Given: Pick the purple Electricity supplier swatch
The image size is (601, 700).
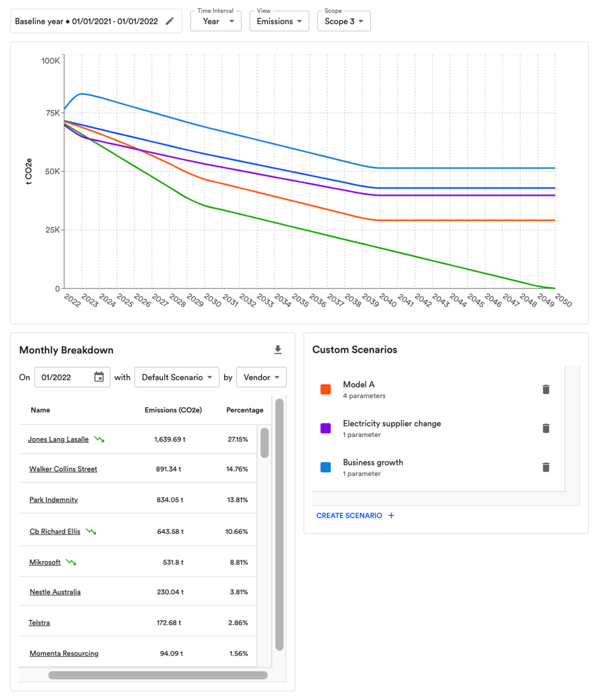Looking at the screenshot, I should click(x=325, y=428).
